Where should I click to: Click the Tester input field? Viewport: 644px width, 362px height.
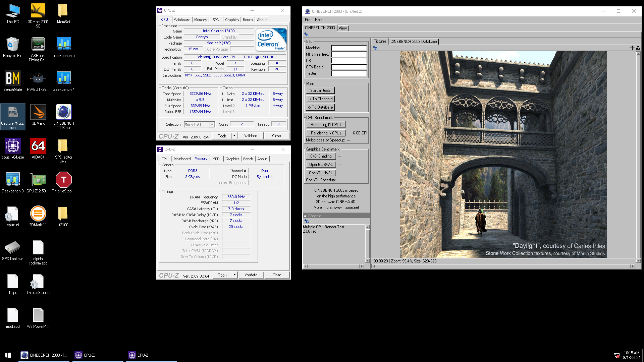point(349,73)
